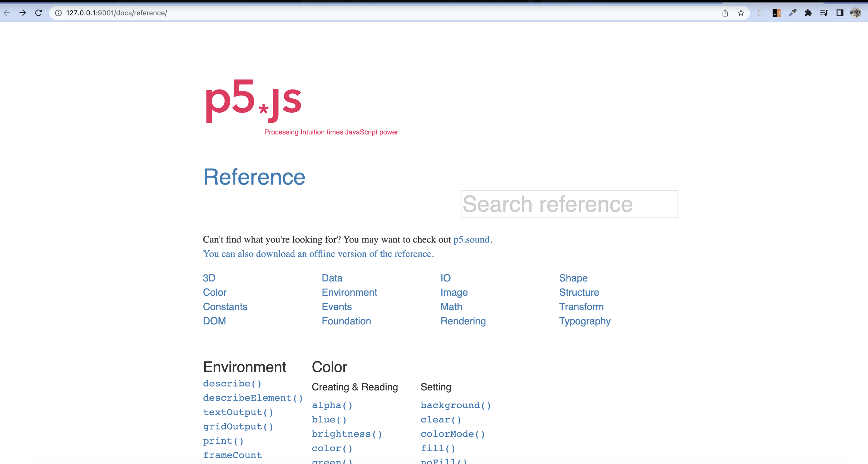Focus the Search reference field
Image resolution: width=868 pixels, height=464 pixels.
point(569,204)
